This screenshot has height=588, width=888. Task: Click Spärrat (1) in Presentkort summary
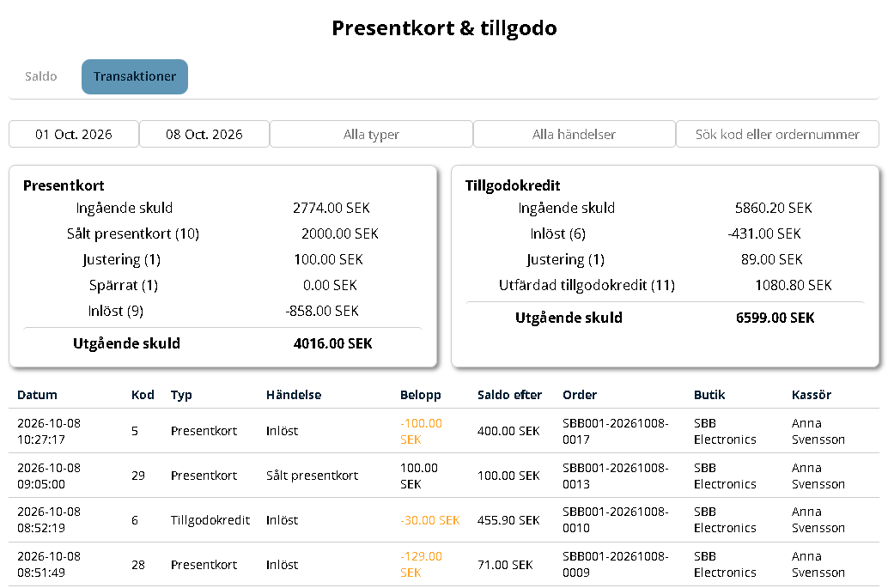point(124,285)
